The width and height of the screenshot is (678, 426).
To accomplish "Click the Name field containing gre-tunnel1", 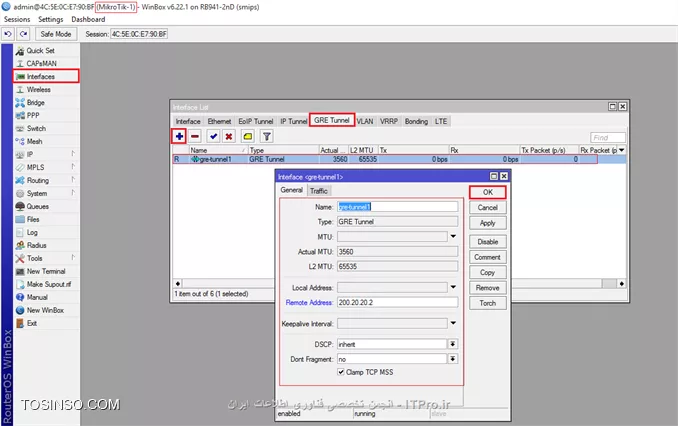I will (x=397, y=207).
